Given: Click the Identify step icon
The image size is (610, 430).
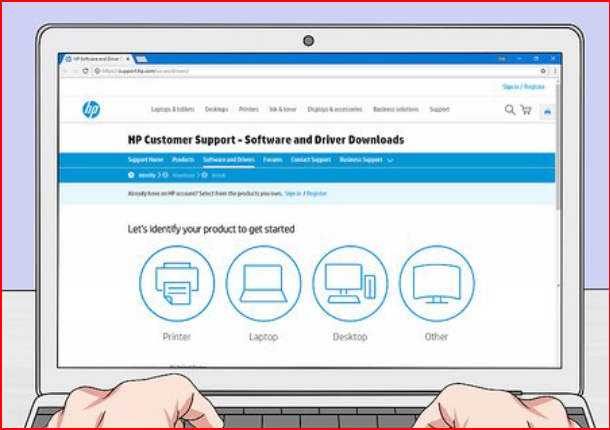Looking at the screenshot, I should [131, 175].
